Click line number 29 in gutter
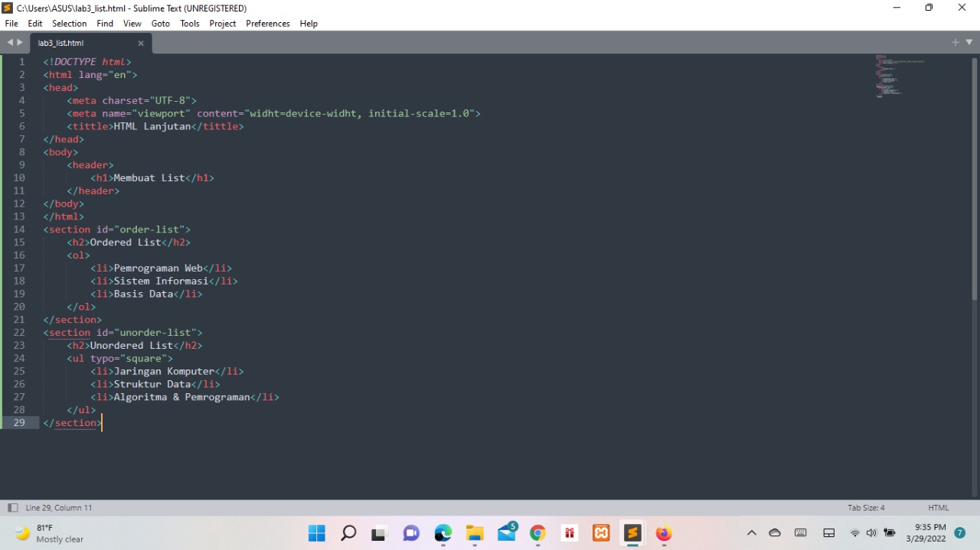The height and width of the screenshot is (550, 980). coord(19,423)
